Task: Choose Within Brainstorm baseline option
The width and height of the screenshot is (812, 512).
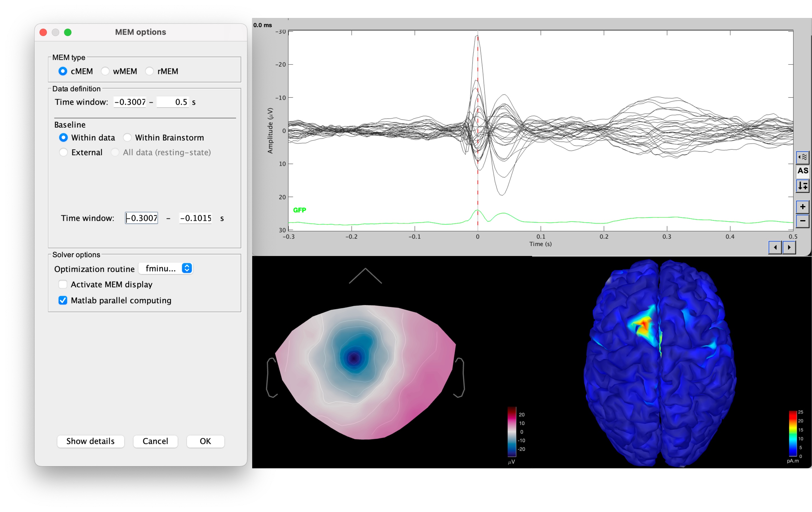Action: coord(127,138)
